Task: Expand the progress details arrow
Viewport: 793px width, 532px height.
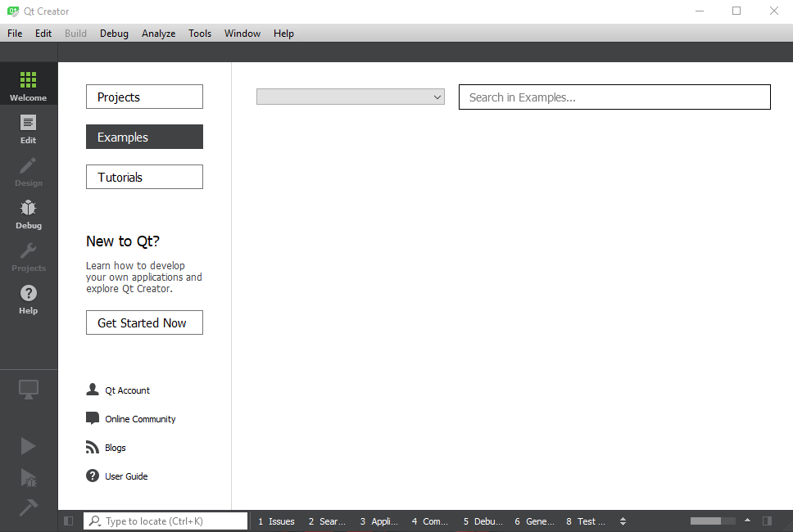Action: tap(747, 521)
